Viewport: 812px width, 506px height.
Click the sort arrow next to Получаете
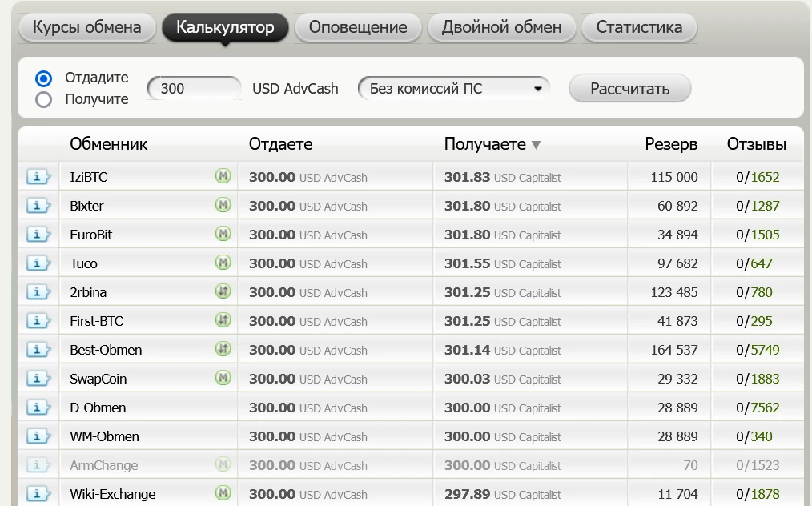coord(536,145)
